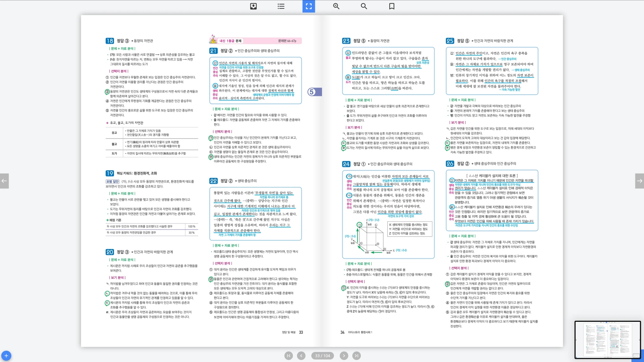Jump to the last page
Image resolution: width=644 pixels, height=362 pixels.
(356, 356)
